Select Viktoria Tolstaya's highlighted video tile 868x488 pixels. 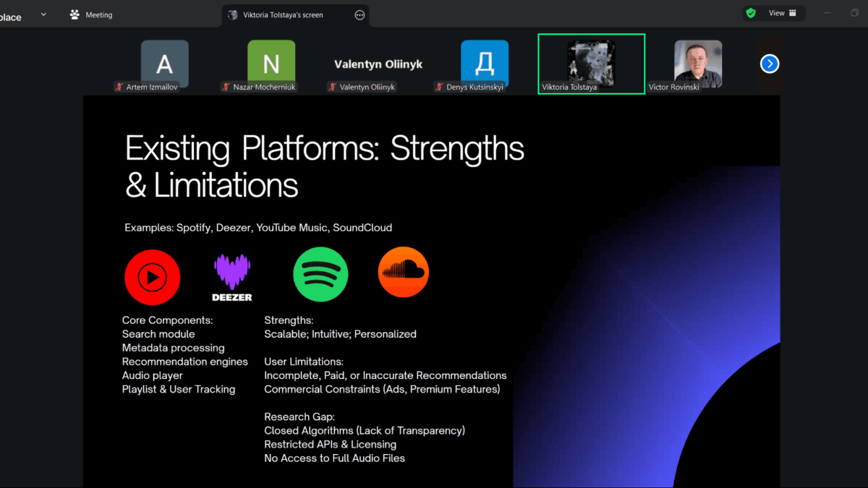coord(591,64)
